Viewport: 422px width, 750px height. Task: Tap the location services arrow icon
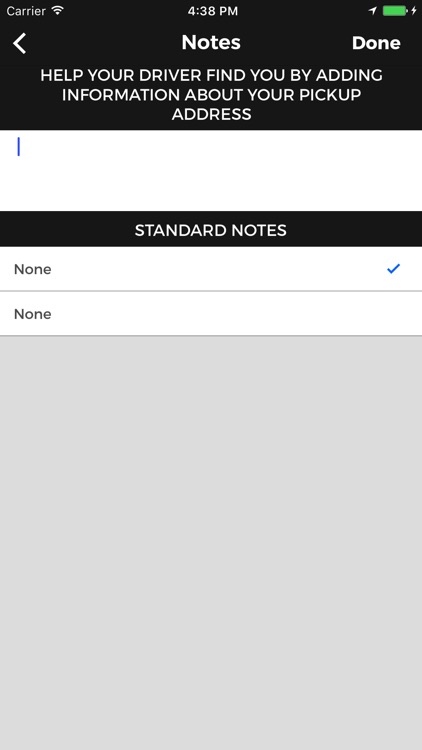pyautogui.click(x=373, y=11)
